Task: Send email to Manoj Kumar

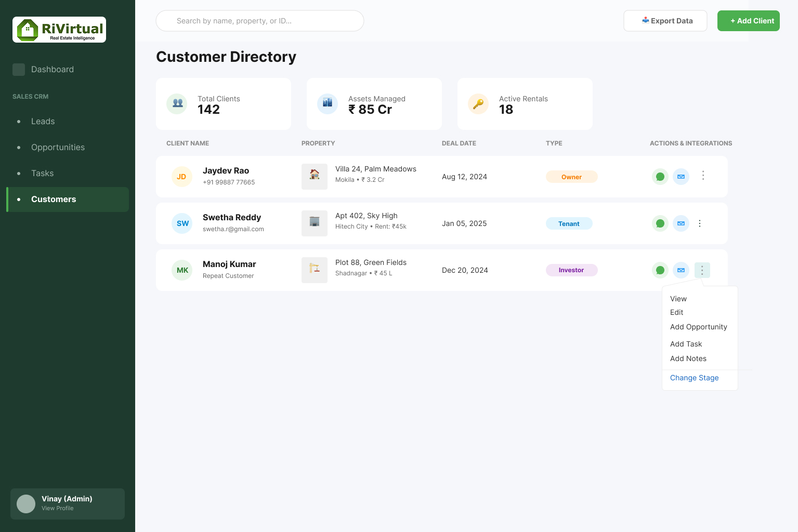Action: point(681,270)
